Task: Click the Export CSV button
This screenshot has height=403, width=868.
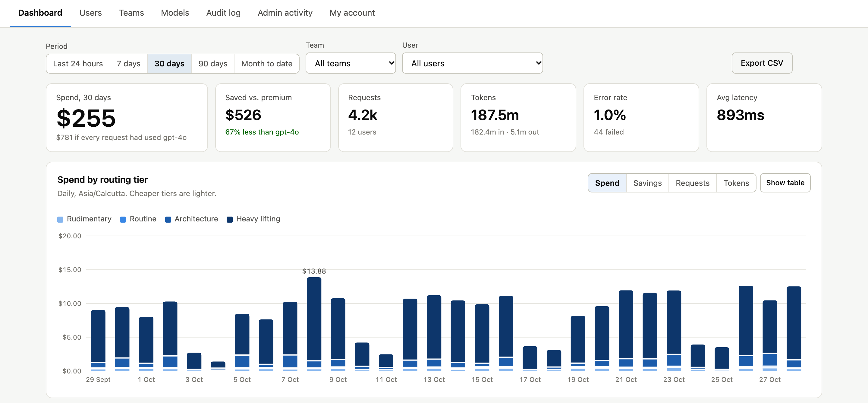Action: [762, 63]
